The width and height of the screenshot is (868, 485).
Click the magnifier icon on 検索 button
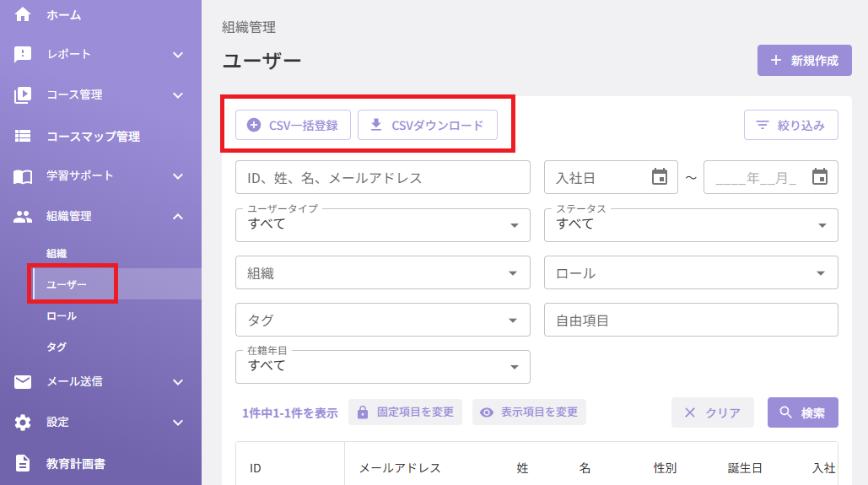click(785, 412)
